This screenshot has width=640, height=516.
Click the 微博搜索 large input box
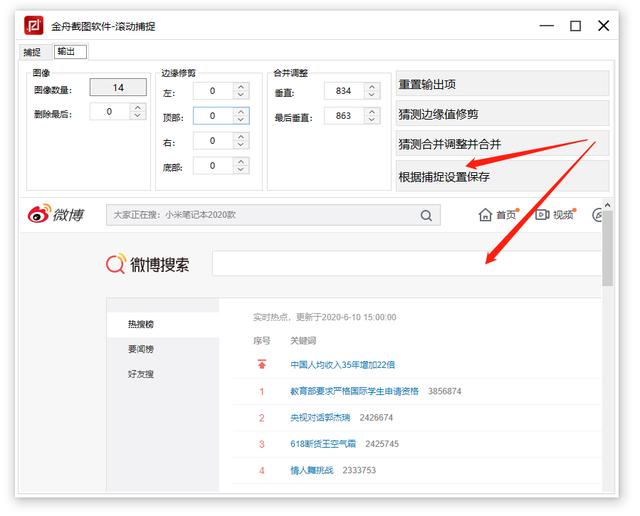407,263
